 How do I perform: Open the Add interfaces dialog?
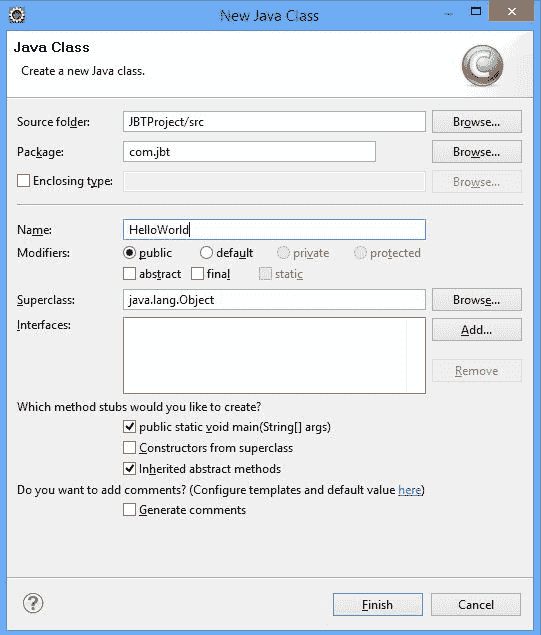[477, 330]
